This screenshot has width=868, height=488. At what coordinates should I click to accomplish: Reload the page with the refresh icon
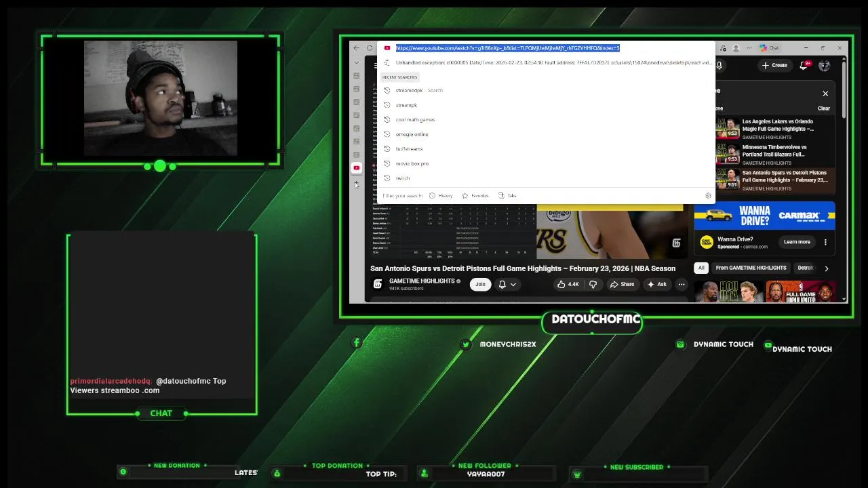coord(370,48)
